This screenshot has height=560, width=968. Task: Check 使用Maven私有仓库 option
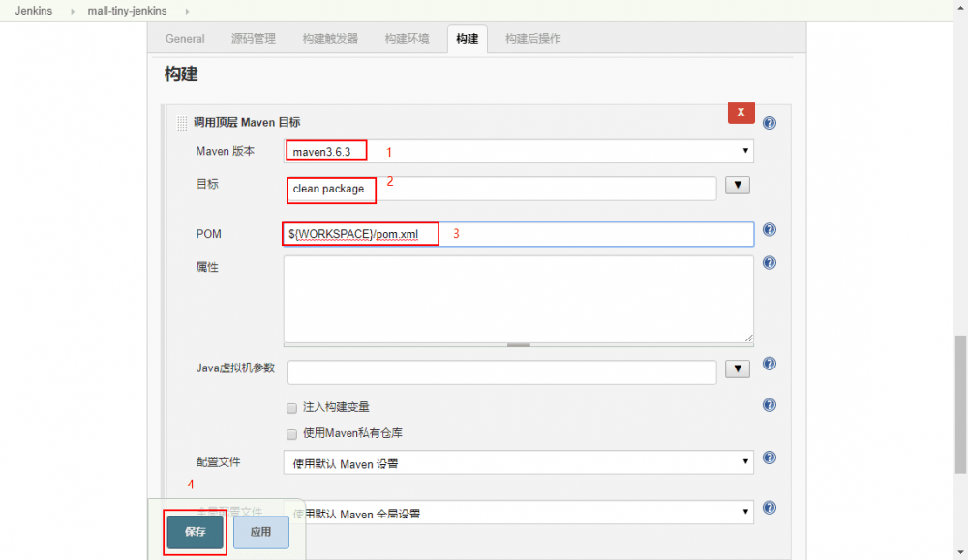click(291, 434)
